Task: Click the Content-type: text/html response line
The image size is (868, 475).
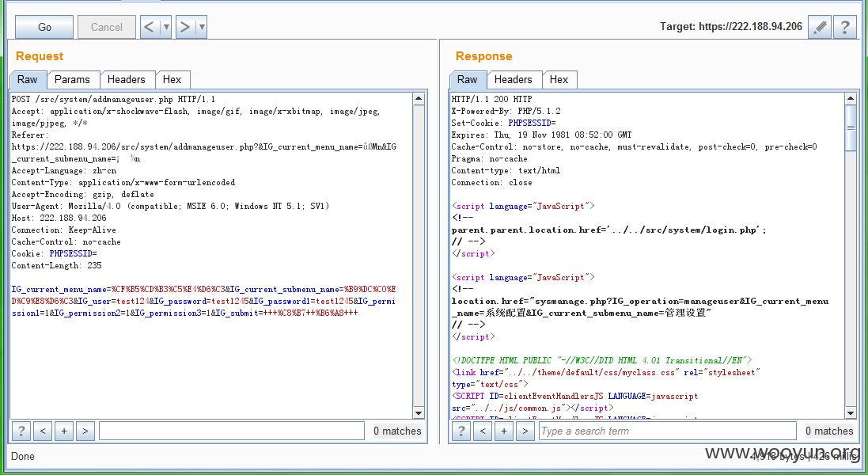Action: click(x=506, y=170)
